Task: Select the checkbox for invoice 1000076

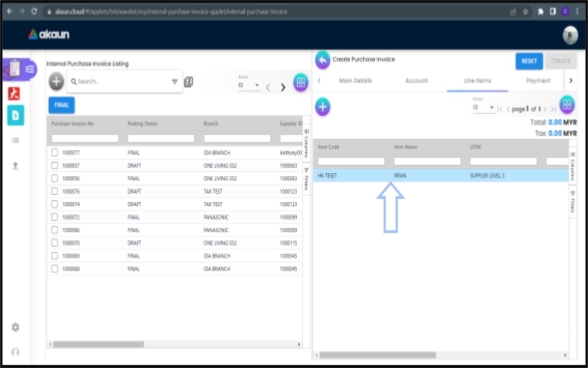Action: pos(55,191)
